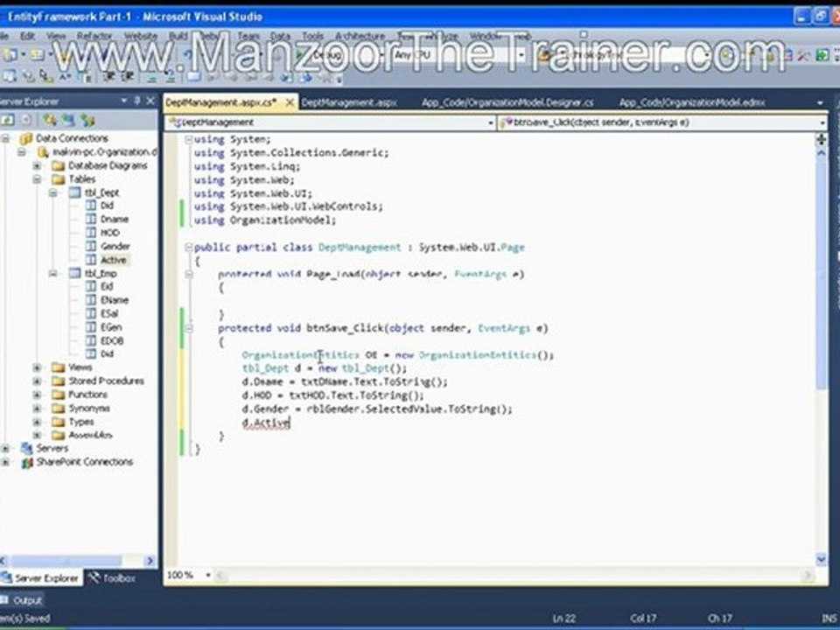Expand the Views folder

(x=37, y=367)
